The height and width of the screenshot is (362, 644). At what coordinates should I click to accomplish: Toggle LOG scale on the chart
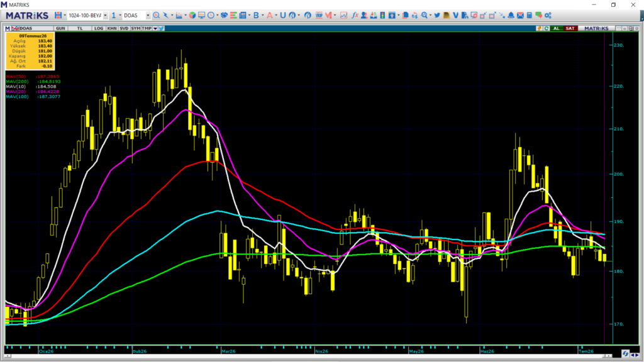click(99, 28)
